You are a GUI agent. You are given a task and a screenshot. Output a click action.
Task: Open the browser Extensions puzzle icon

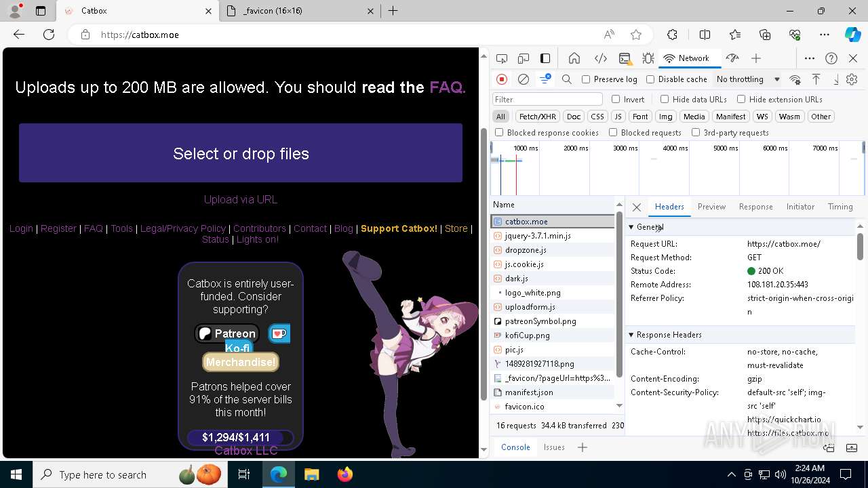(x=672, y=35)
